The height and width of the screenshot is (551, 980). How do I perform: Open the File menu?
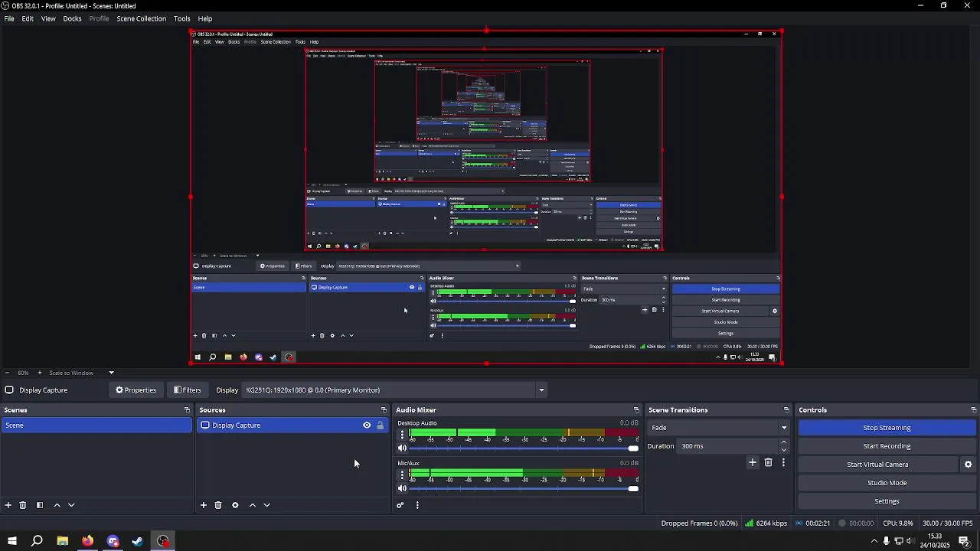point(9,18)
